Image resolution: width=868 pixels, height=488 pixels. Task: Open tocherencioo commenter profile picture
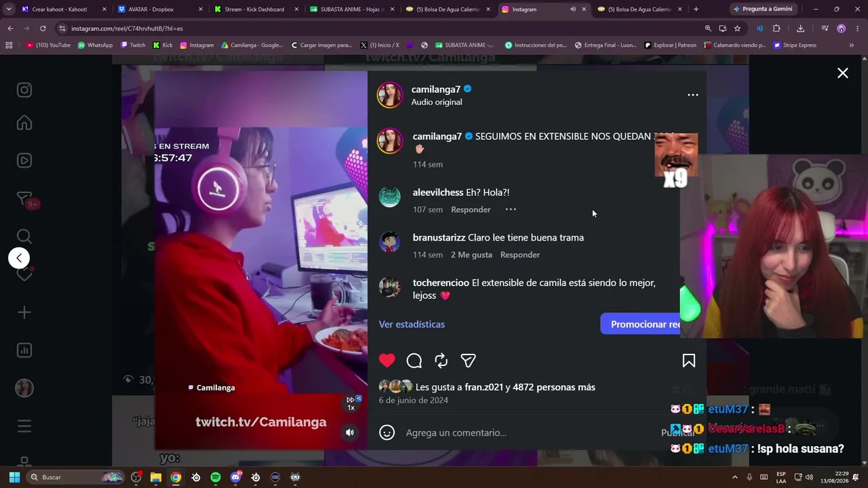(390, 287)
